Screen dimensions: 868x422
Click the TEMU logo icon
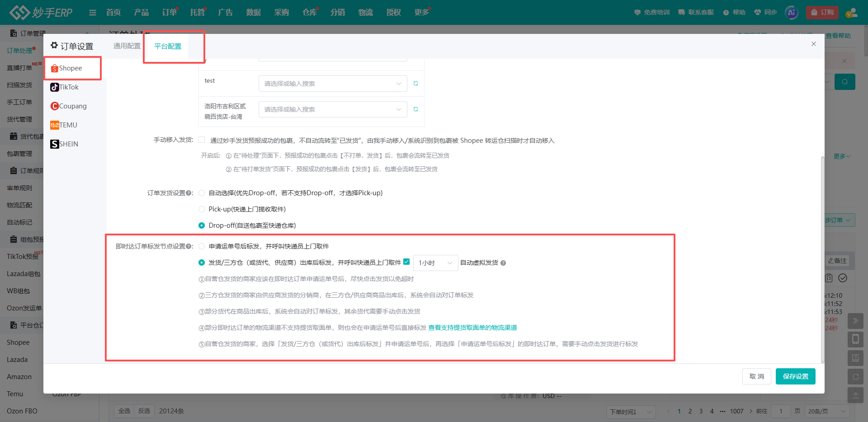tap(55, 125)
